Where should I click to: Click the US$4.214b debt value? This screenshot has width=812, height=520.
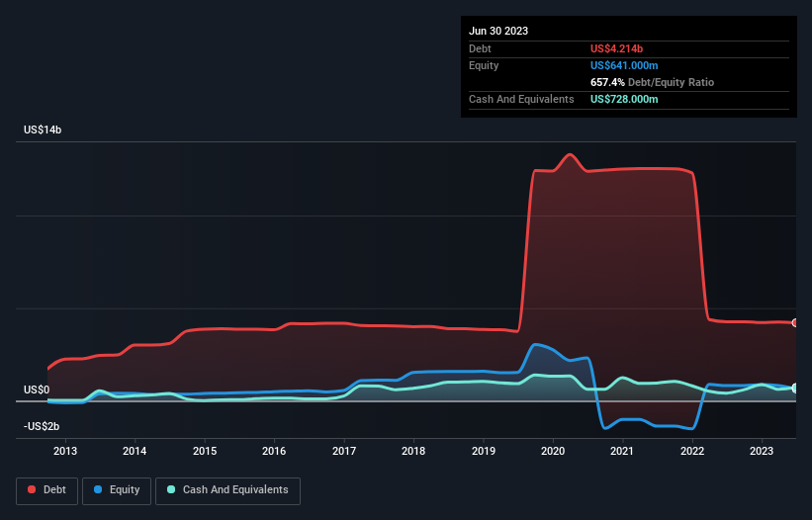click(616, 48)
